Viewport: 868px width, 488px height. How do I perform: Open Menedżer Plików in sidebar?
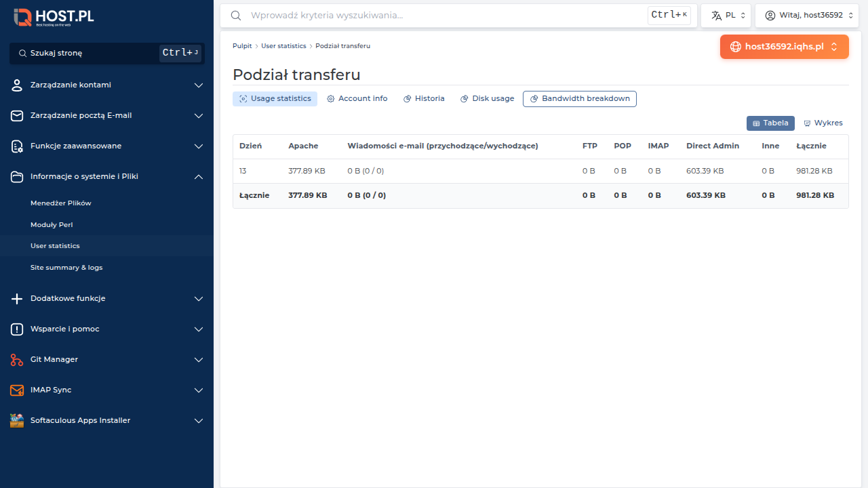(x=61, y=203)
